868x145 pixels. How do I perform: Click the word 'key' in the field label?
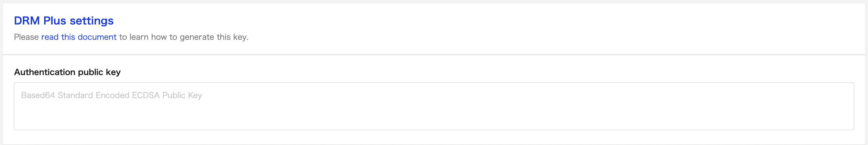113,72
